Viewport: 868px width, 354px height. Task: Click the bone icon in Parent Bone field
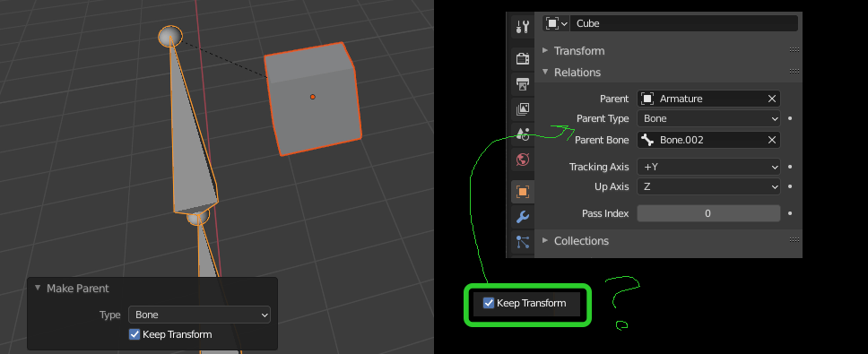point(647,140)
